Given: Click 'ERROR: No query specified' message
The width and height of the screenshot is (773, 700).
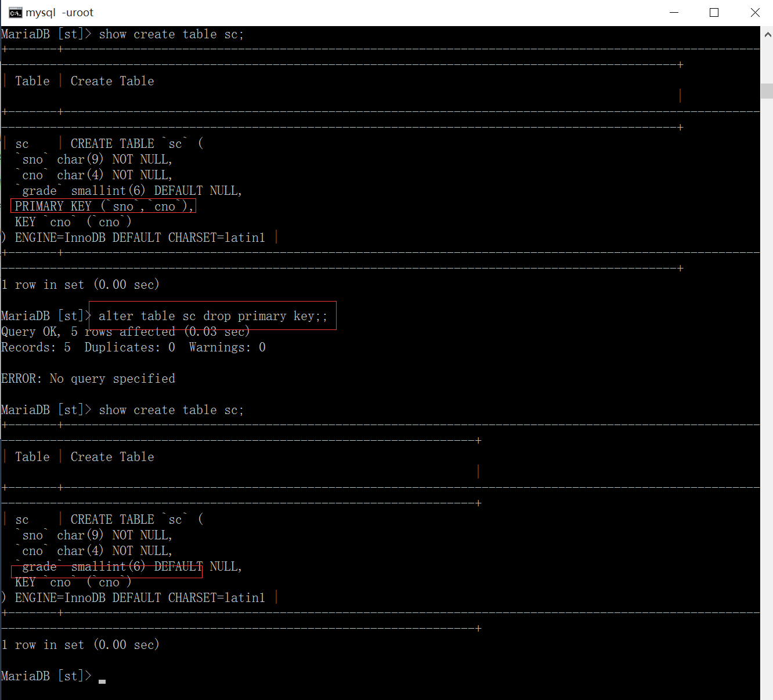Looking at the screenshot, I should [88, 379].
